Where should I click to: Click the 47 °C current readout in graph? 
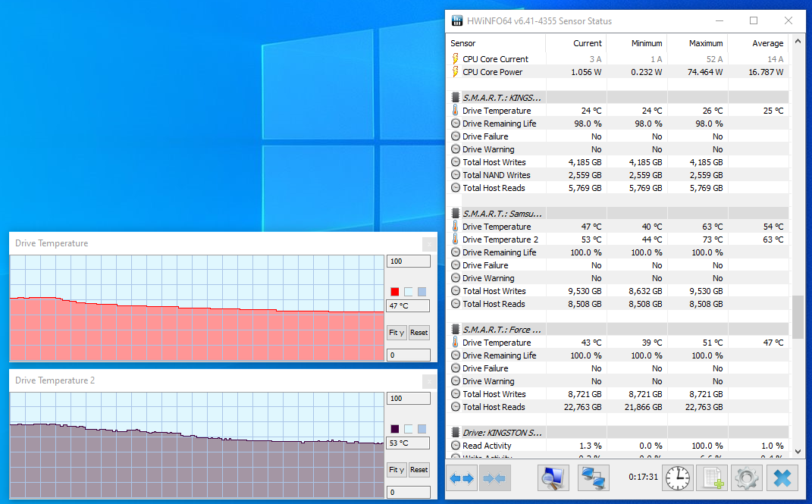[x=409, y=306]
